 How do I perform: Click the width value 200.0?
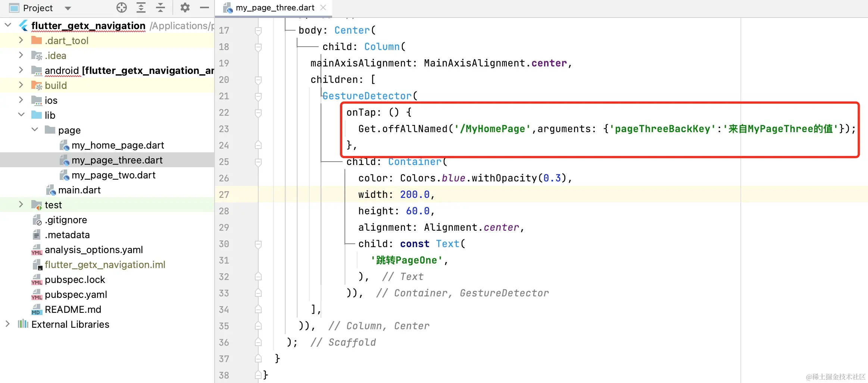point(415,194)
